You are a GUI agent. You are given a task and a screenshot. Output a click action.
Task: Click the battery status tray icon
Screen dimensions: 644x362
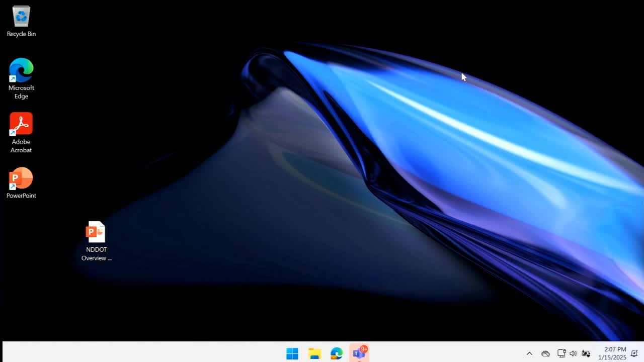point(586,353)
